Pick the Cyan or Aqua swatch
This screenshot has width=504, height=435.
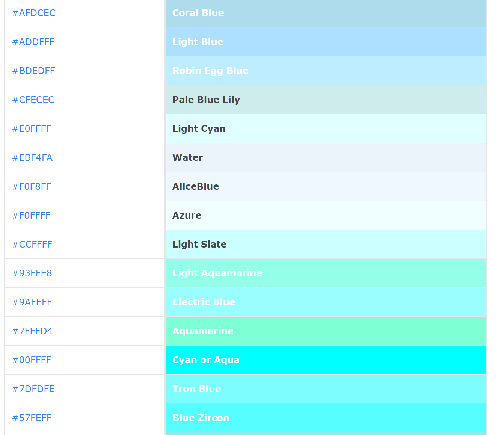(x=325, y=360)
